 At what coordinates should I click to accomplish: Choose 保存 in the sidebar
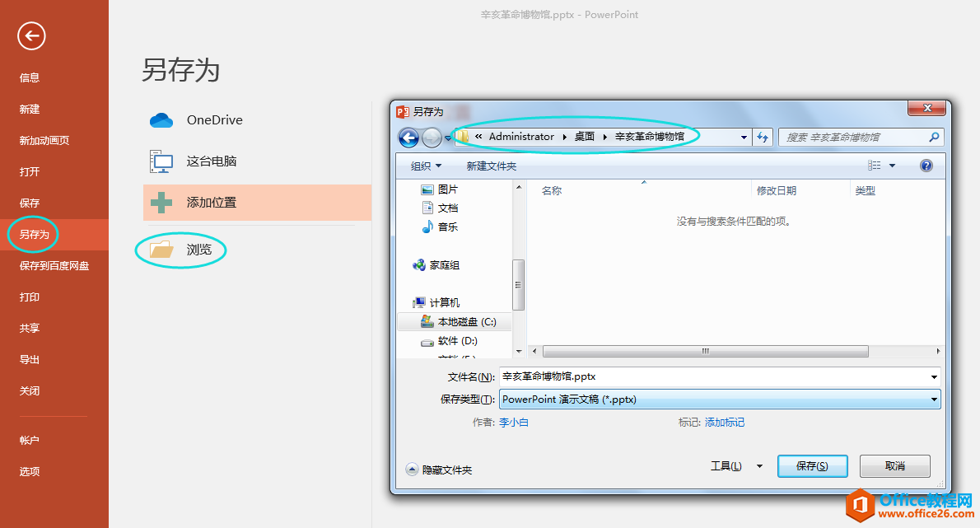coord(30,203)
